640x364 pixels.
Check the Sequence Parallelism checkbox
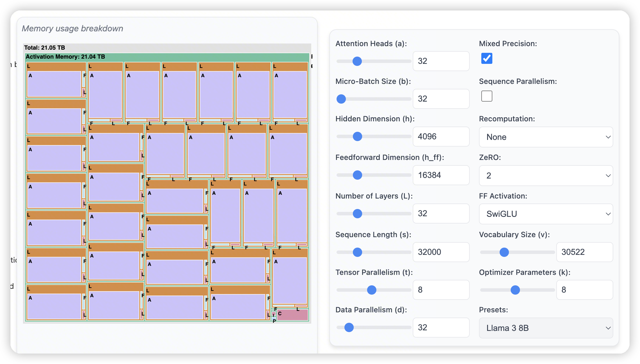point(487,96)
